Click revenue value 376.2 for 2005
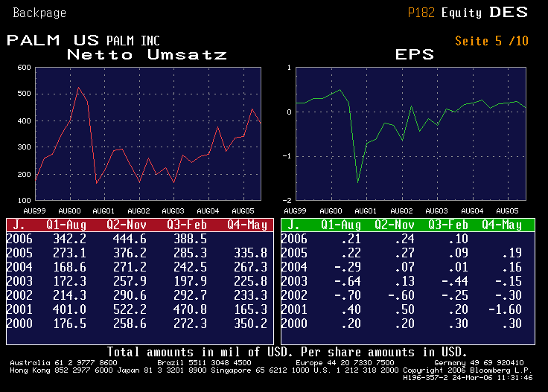 coord(130,253)
